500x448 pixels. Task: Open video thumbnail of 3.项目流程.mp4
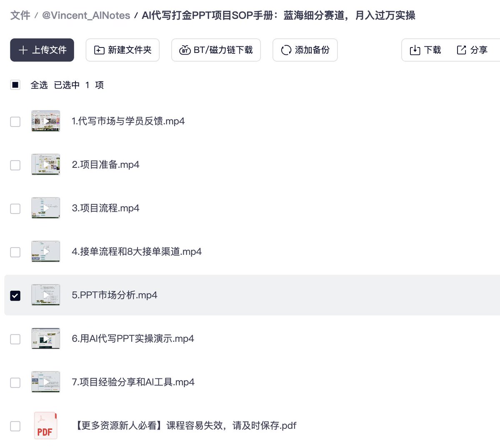coord(46,208)
